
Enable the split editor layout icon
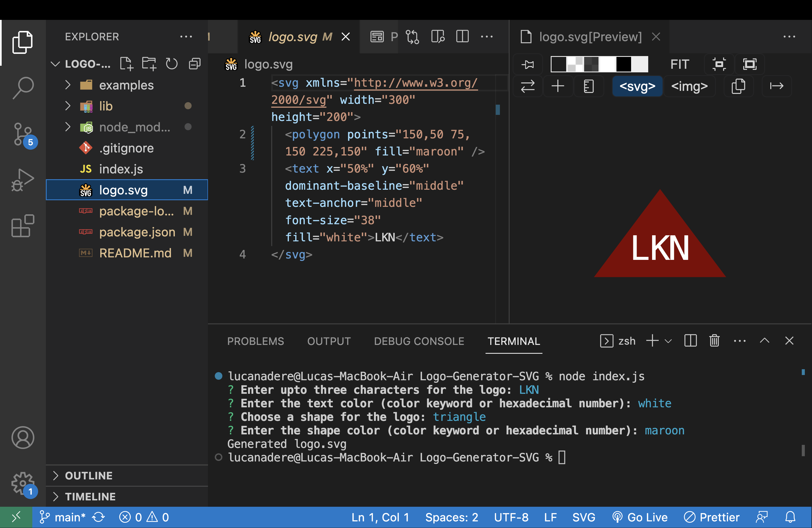462,36
